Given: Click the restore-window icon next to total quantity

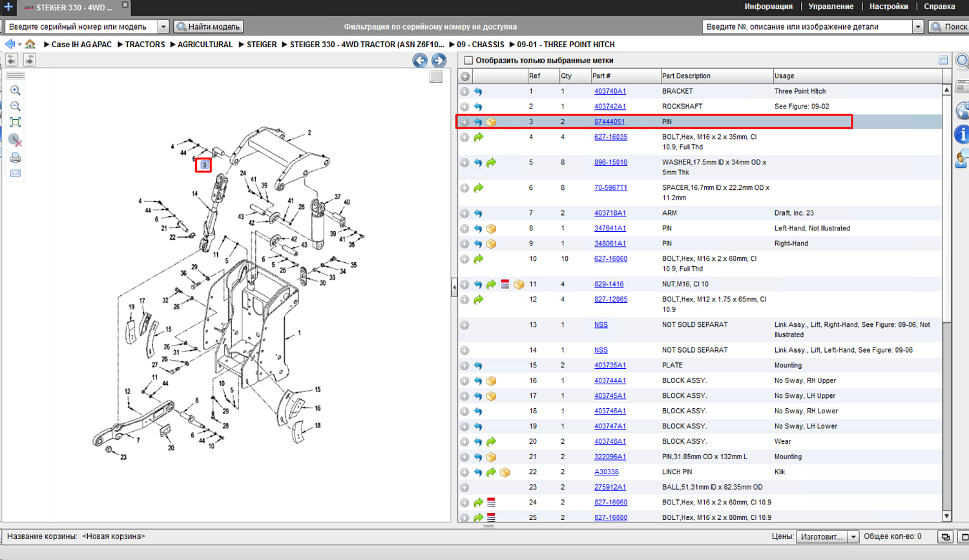Looking at the screenshot, I should point(946,537).
